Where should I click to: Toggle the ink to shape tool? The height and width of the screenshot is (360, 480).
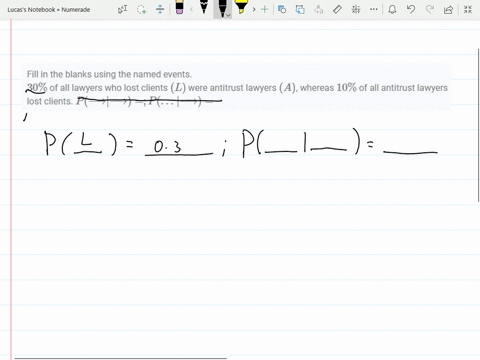tap(300, 9)
